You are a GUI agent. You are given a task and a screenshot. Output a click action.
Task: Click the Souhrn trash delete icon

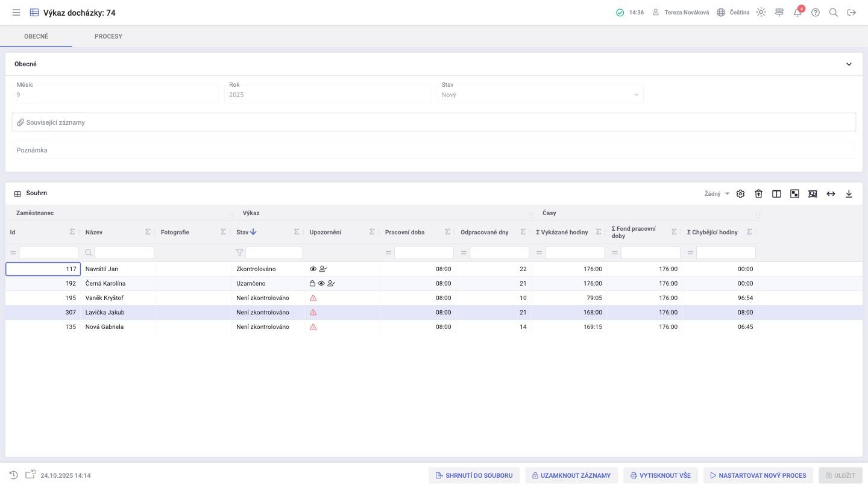(759, 194)
